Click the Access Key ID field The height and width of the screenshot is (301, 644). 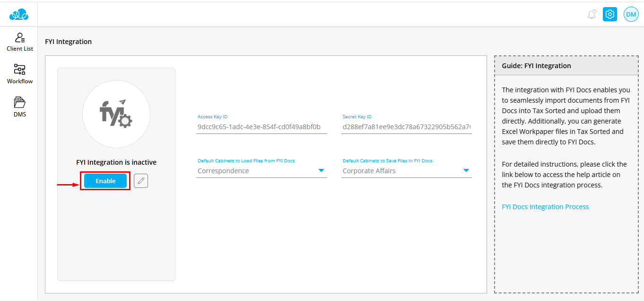pyautogui.click(x=261, y=127)
